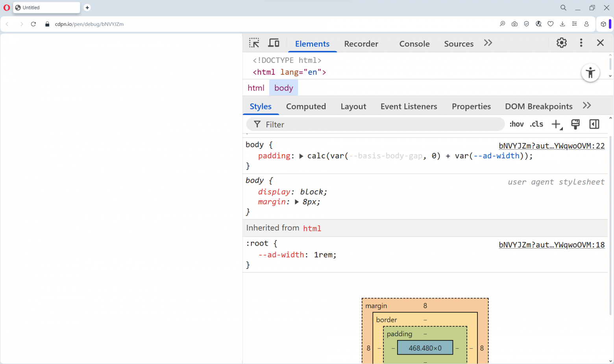Switch to the Console tab

coord(414,44)
